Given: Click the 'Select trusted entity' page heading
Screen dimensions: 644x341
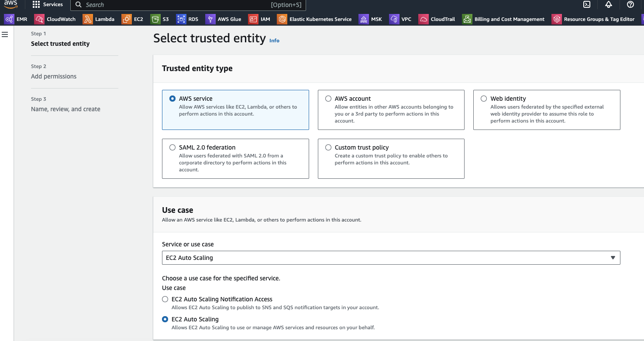Looking at the screenshot, I should point(210,38).
